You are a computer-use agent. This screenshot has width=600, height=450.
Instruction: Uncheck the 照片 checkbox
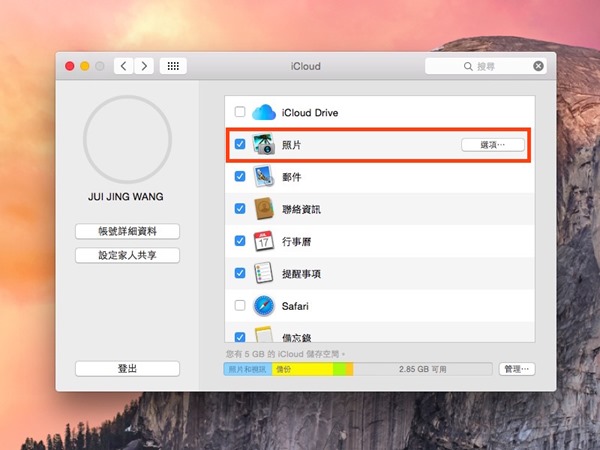(x=240, y=144)
